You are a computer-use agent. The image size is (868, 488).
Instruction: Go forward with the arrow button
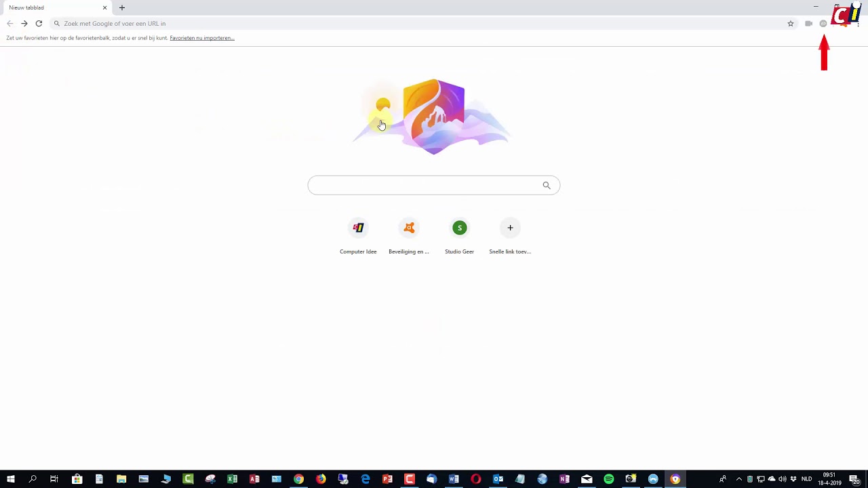coord(24,24)
